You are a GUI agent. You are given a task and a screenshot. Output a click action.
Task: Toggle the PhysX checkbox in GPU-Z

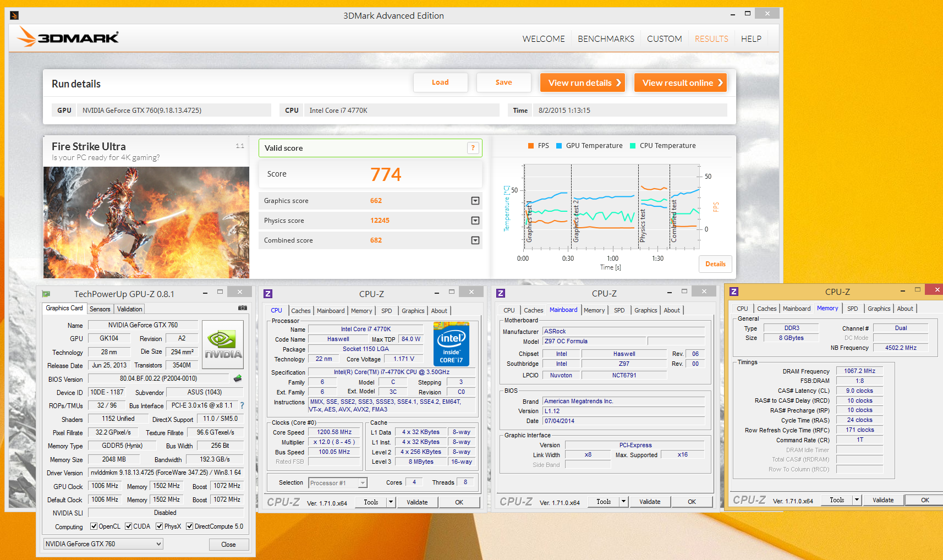pyautogui.click(x=160, y=526)
